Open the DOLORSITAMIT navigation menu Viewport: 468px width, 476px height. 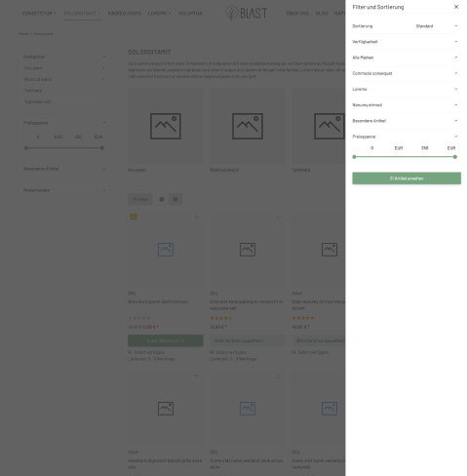82,14
